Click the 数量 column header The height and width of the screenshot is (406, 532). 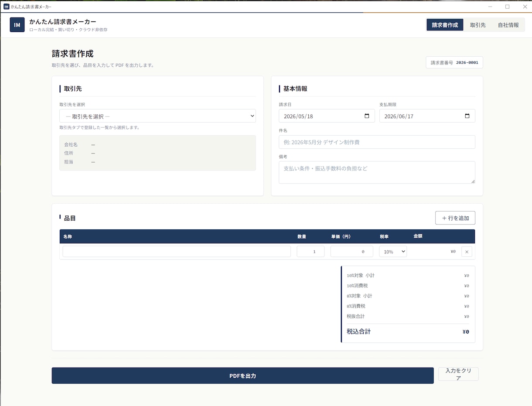(302, 236)
